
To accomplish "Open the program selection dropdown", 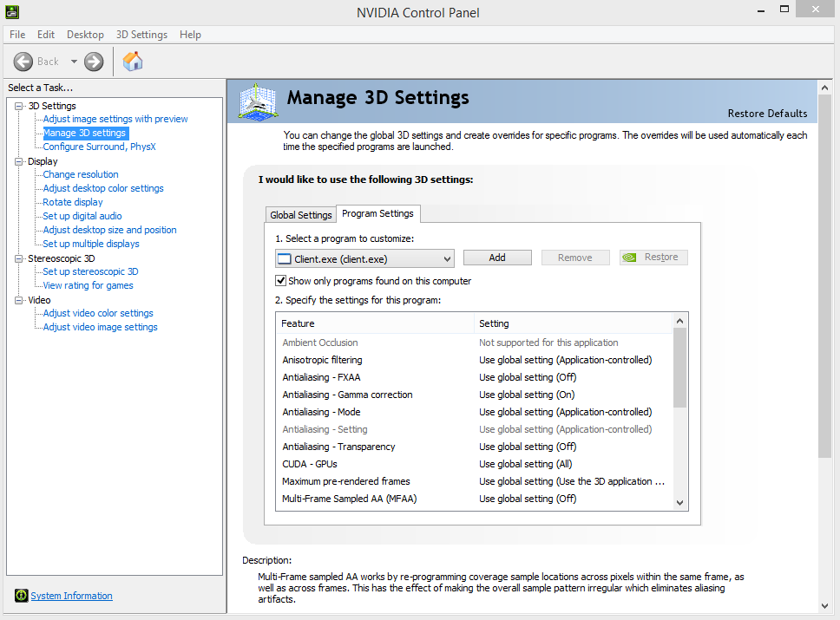I will click(447, 258).
